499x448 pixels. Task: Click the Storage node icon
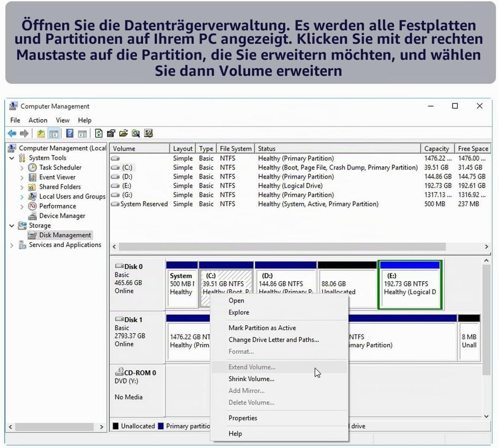coord(22,225)
